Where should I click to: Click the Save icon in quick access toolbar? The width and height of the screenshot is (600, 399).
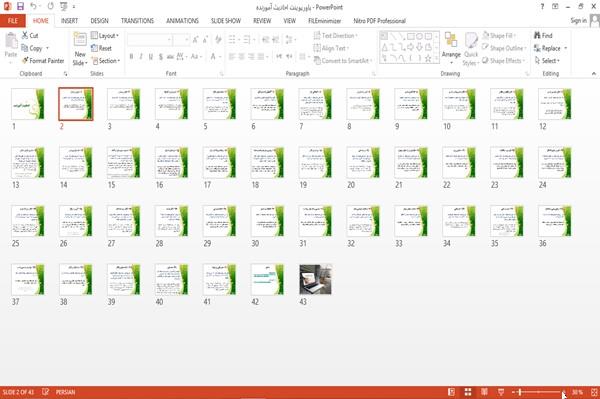click(20, 6)
